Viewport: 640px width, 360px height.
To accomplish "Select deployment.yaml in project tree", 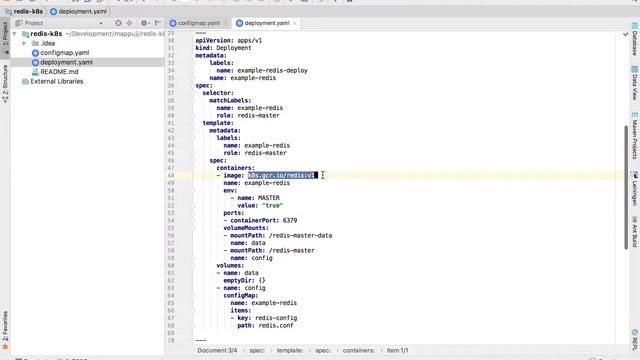I will click(66, 62).
